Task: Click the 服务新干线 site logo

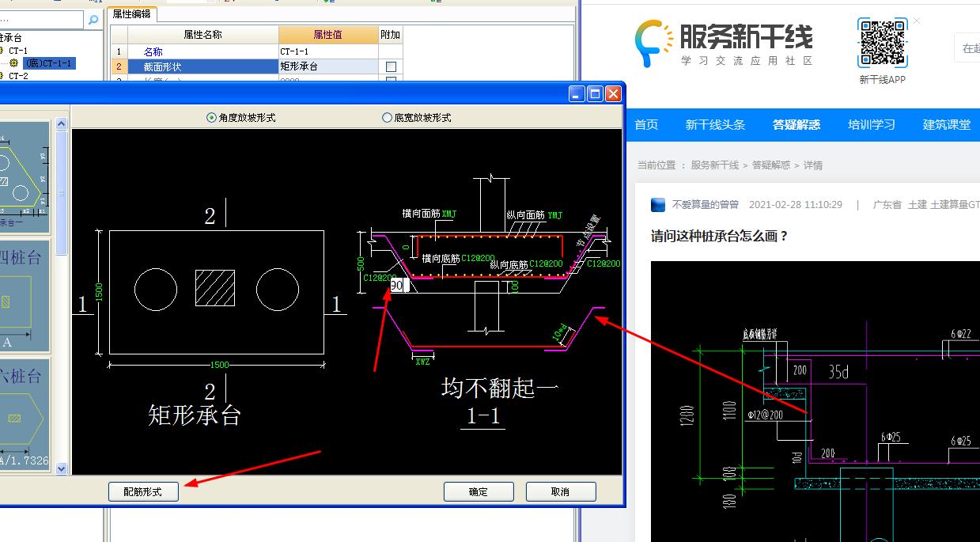Action: (x=724, y=43)
